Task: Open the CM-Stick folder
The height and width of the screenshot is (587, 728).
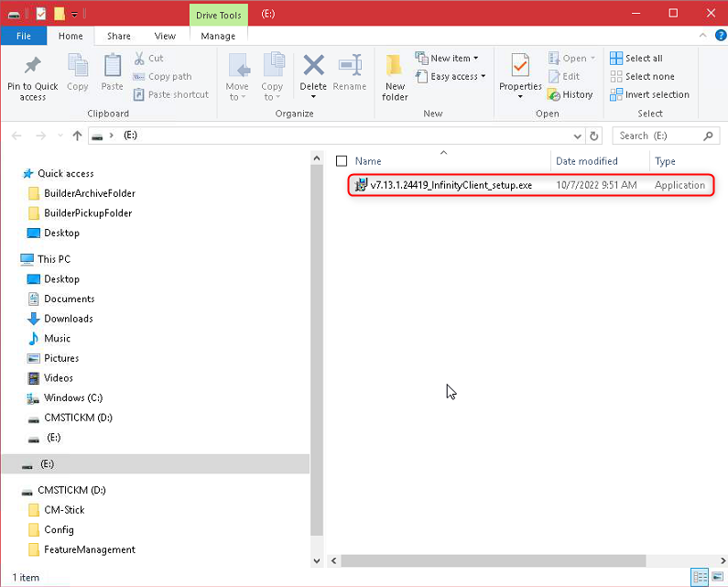Action: pyautogui.click(x=64, y=510)
